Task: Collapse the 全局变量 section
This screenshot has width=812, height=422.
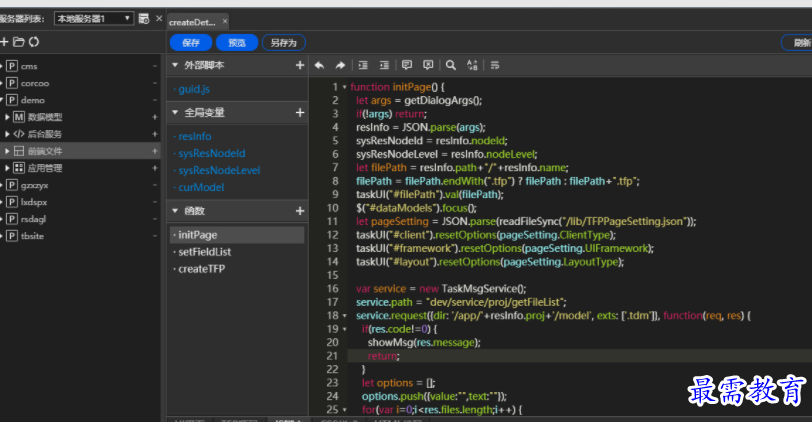Action: pos(175,112)
